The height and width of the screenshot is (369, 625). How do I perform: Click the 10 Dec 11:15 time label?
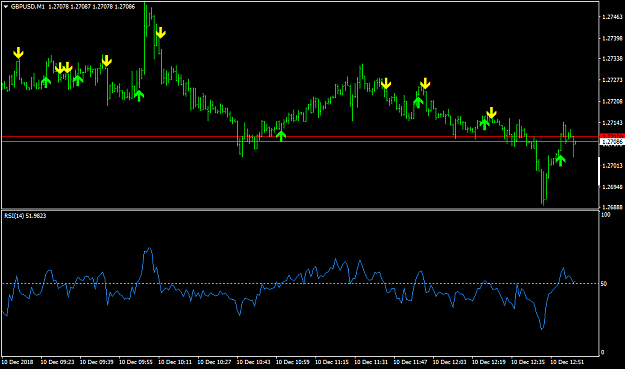(x=332, y=362)
